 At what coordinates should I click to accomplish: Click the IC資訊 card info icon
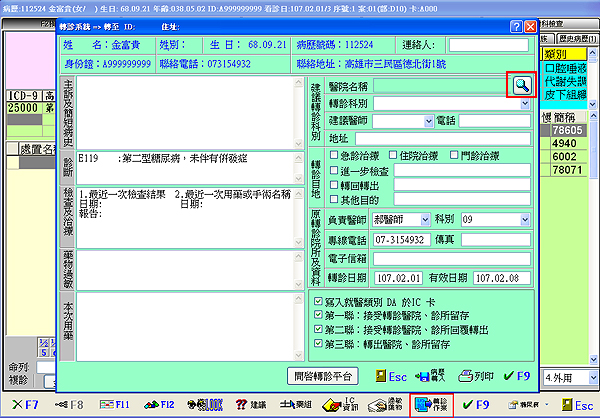[335, 404]
